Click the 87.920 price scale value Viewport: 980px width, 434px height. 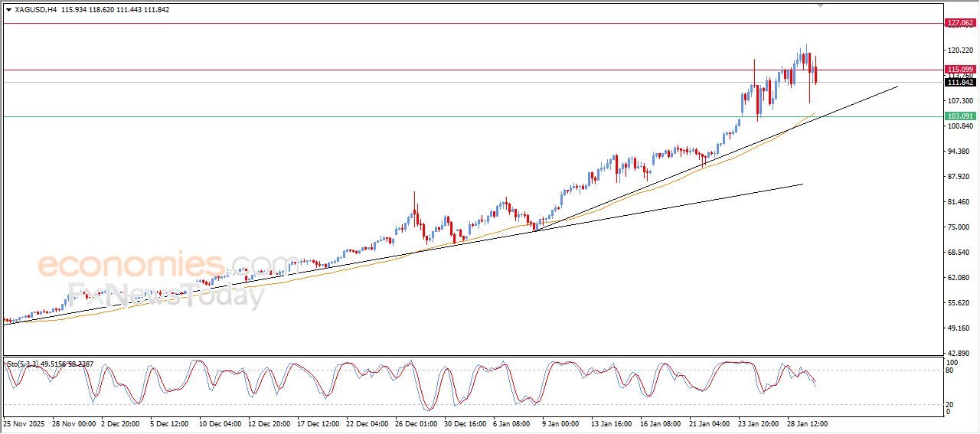[959, 177]
